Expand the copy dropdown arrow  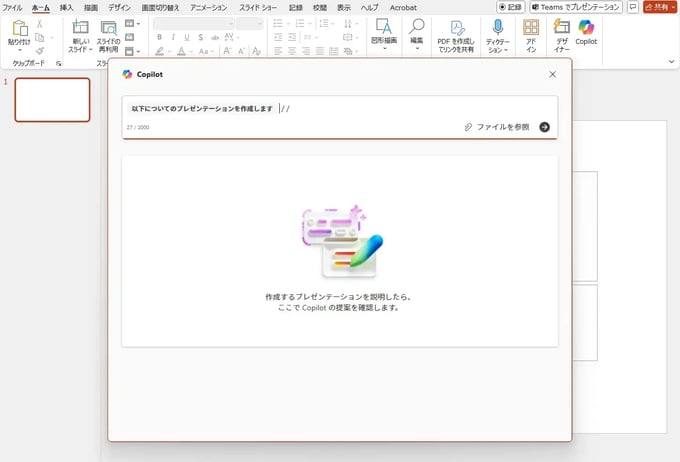point(52,38)
